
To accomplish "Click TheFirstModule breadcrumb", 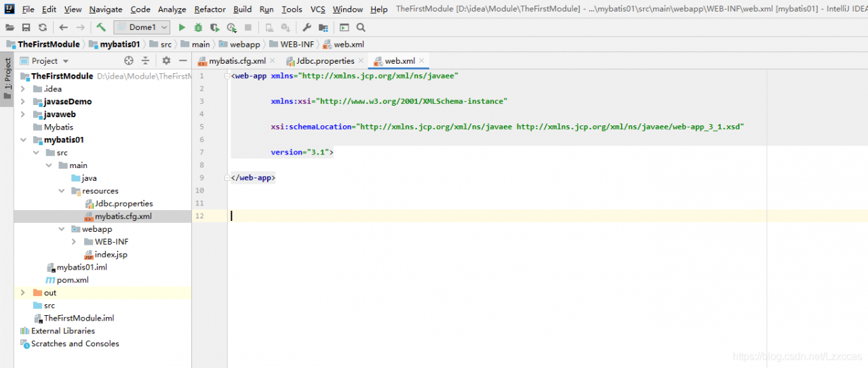I will pos(43,44).
